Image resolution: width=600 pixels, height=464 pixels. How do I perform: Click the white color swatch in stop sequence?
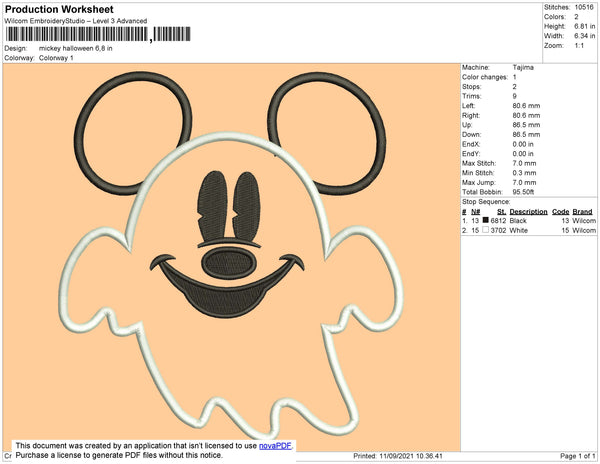(486, 230)
